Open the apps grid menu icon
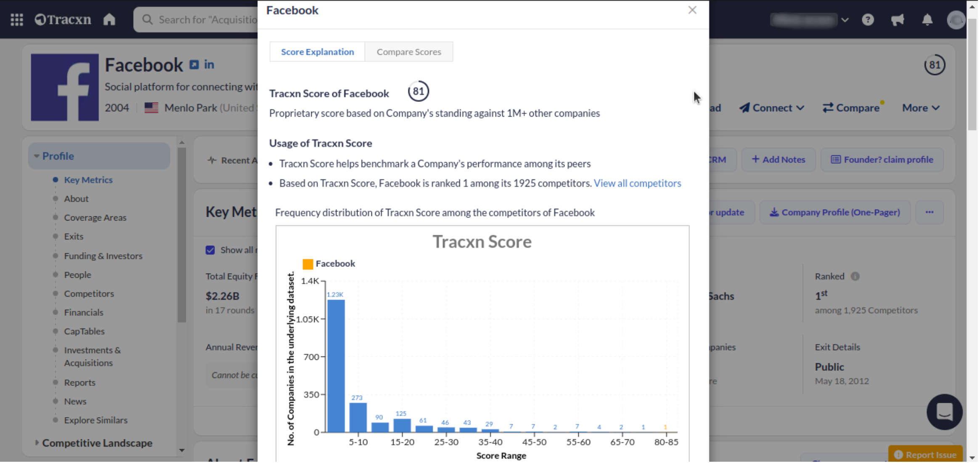 click(x=17, y=20)
